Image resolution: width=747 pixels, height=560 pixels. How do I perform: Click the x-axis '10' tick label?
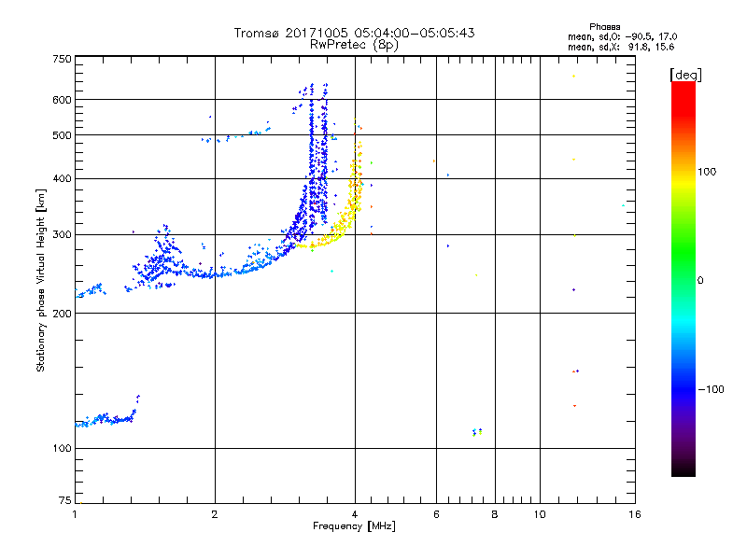tap(540, 514)
